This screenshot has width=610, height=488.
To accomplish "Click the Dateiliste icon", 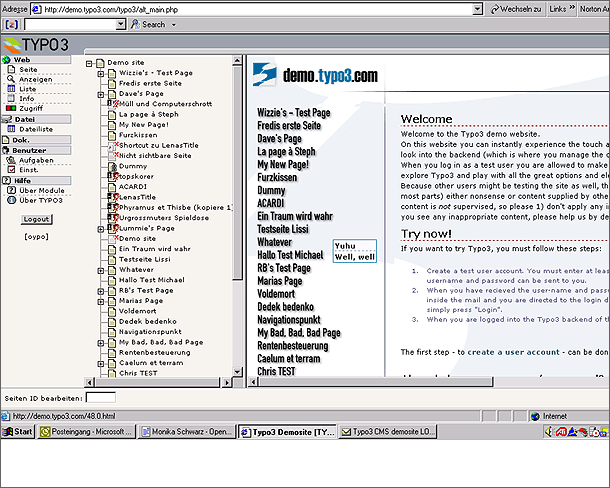I will [11, 129].
